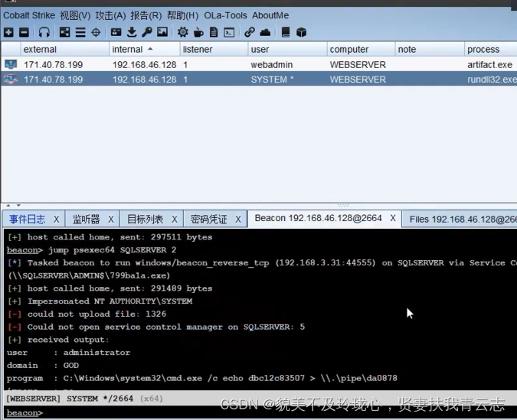Open credentials with the ID card icon
Screen dimensions: 517x420
click(x=116, y=32)
